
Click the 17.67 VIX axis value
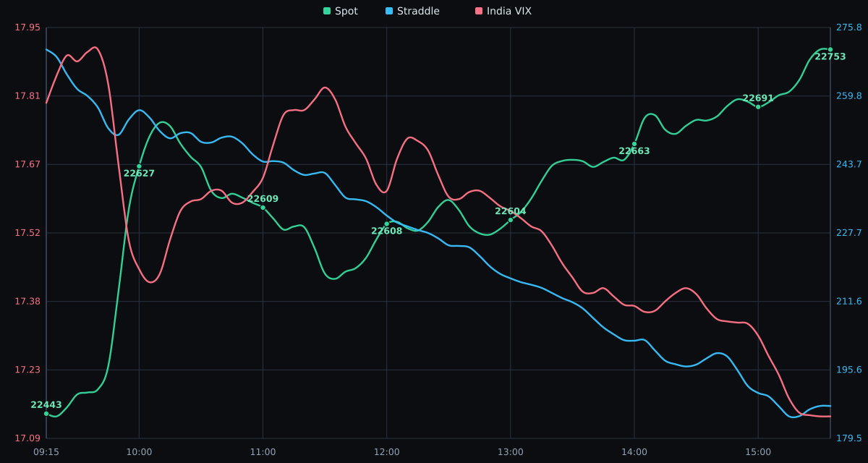pos(27,164)
